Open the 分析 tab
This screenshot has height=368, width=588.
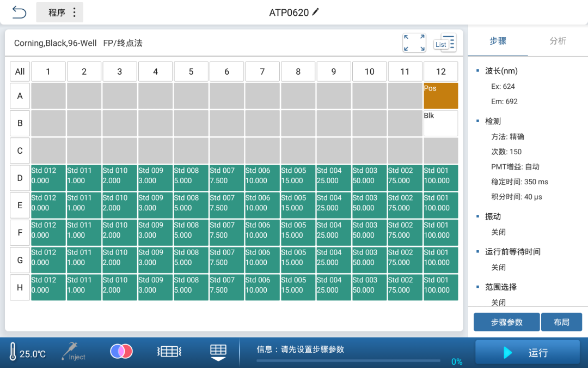(558, 41)
